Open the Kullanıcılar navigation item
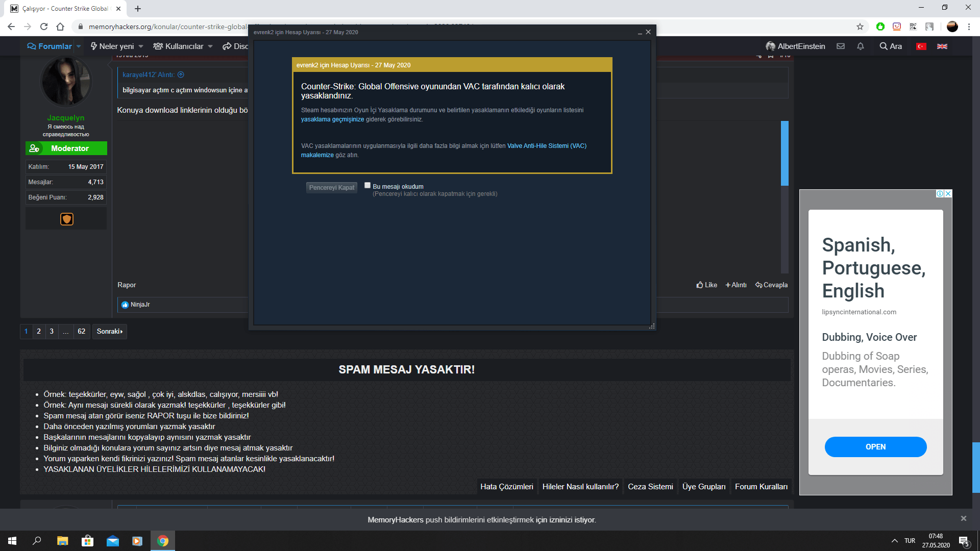This screenshot has height=551, width=980. 178,46
